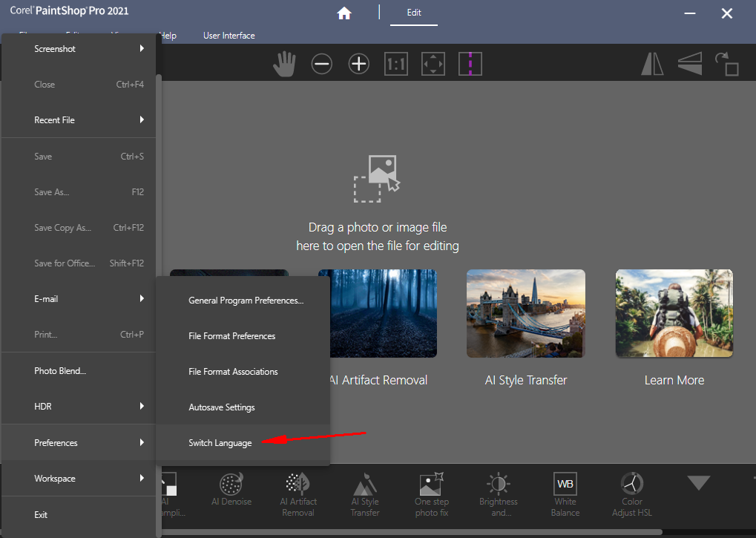The width and height of the screenshot is (756, 538).
Task: Click the Rotate icon in the toolbar
Action: [726, 64]
